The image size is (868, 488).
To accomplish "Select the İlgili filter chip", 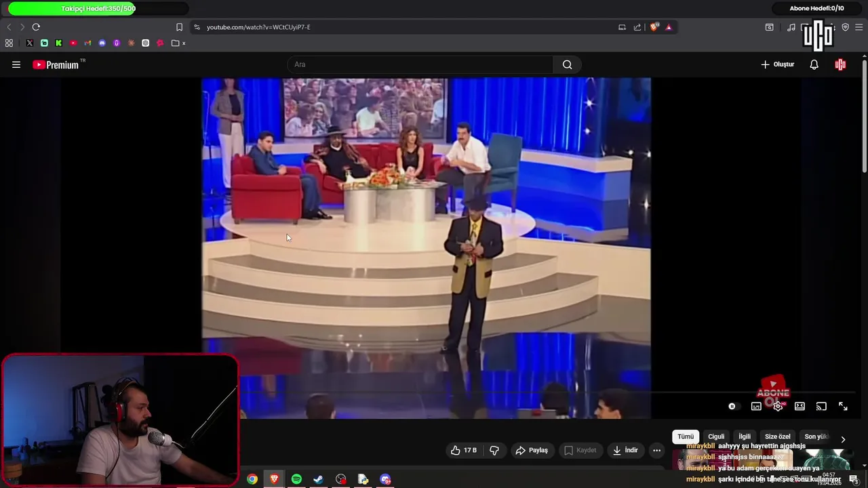I will (745, 436).
